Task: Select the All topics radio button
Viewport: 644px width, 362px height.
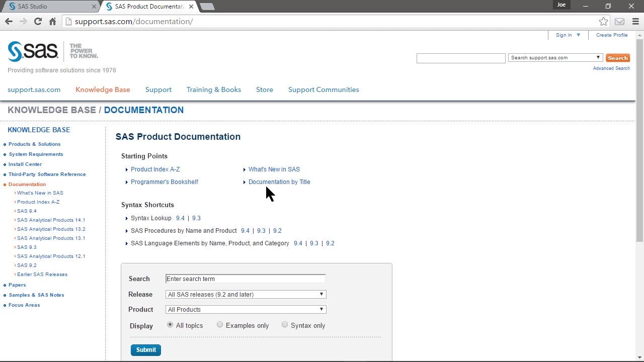Action: point(170,325)
